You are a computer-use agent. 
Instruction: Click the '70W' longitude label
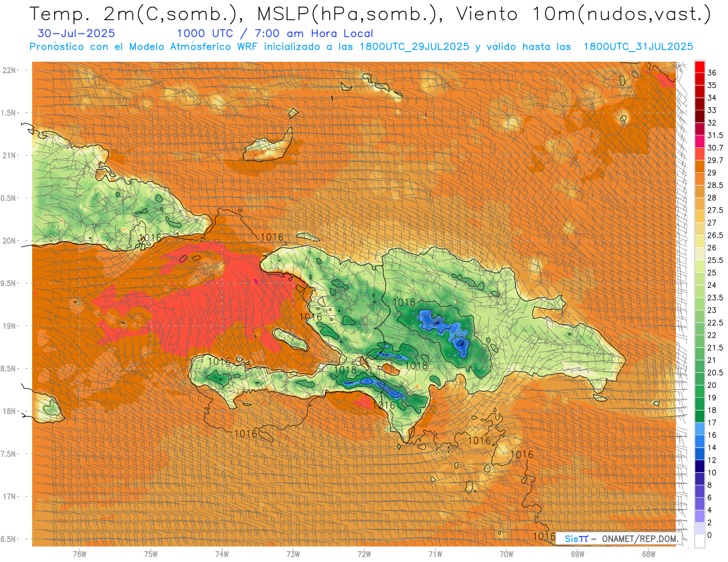[506, 554]
